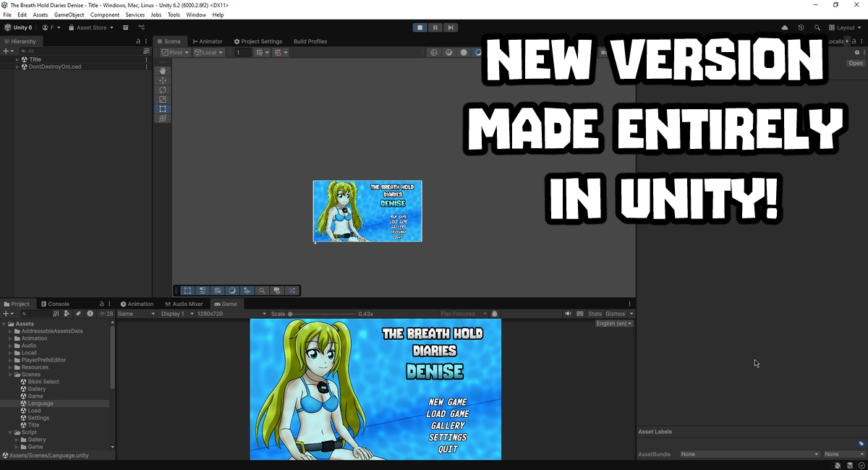Click the Hierarchy create plus button
The width and height of the screenshot is (868, 470).
coord(8,51)
